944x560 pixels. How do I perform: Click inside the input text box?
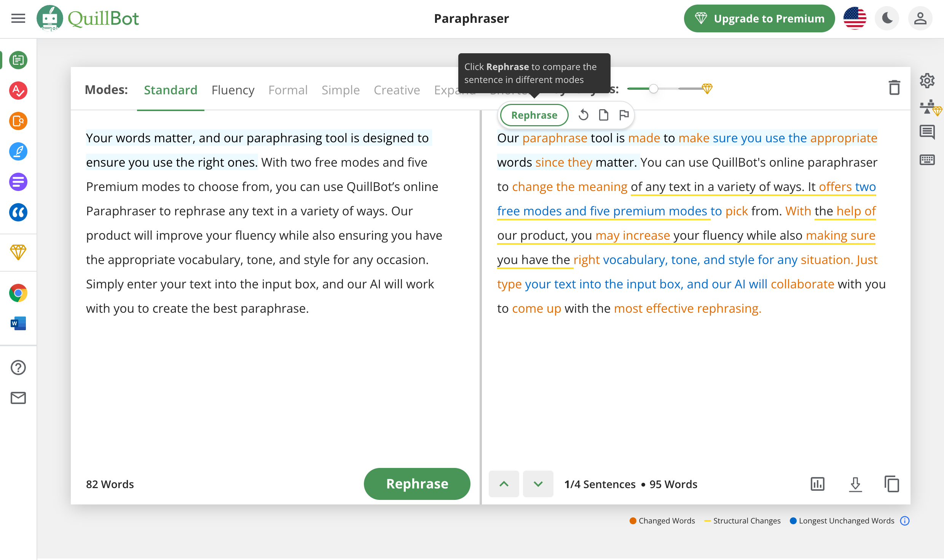(275, 289)
